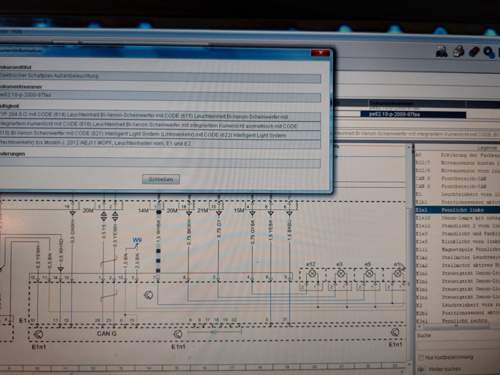Open the binoculars search tool

[442, 52]
